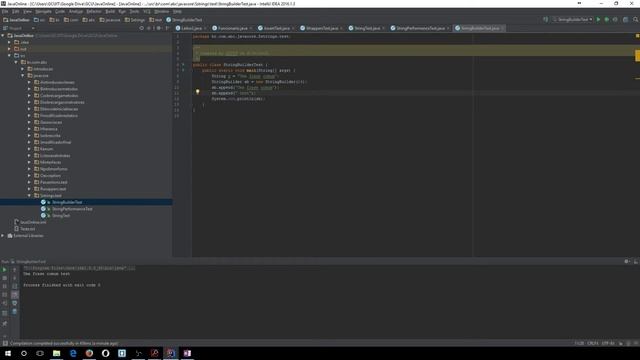This screenshot has height=360, width=640.
Task: Collapse the src folder
Action: (x=10, y=56)
